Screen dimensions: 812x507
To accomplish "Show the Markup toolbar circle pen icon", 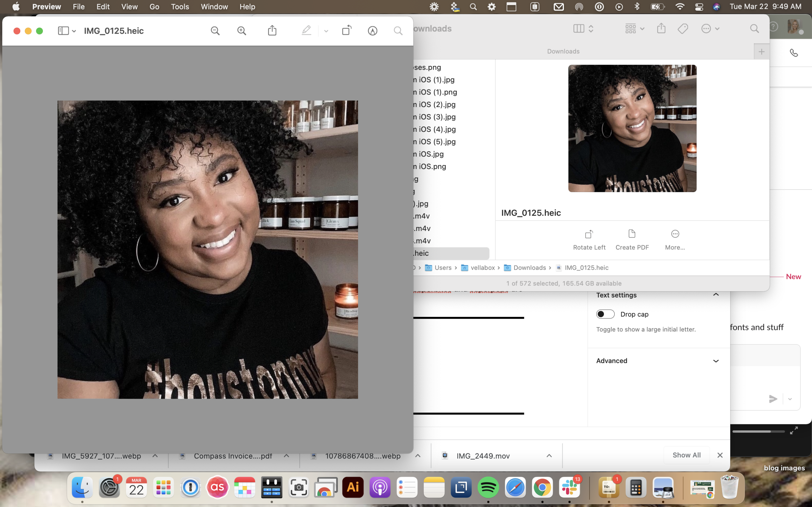I will [x=372, y=31].
